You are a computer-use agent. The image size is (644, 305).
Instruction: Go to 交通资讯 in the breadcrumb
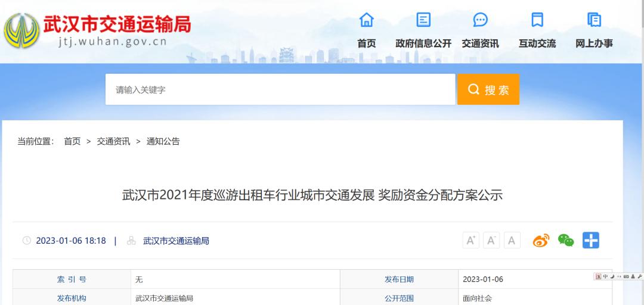(x=113, y=142)
